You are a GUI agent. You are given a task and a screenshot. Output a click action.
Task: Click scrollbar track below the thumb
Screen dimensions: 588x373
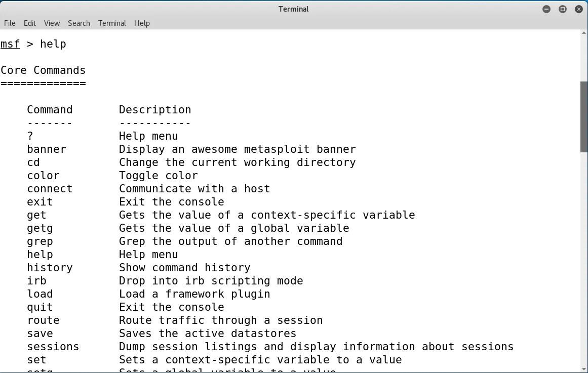click(x=584, y=253)
